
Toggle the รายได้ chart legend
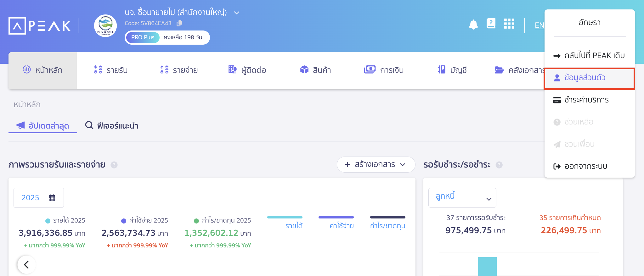pos(285,222)
